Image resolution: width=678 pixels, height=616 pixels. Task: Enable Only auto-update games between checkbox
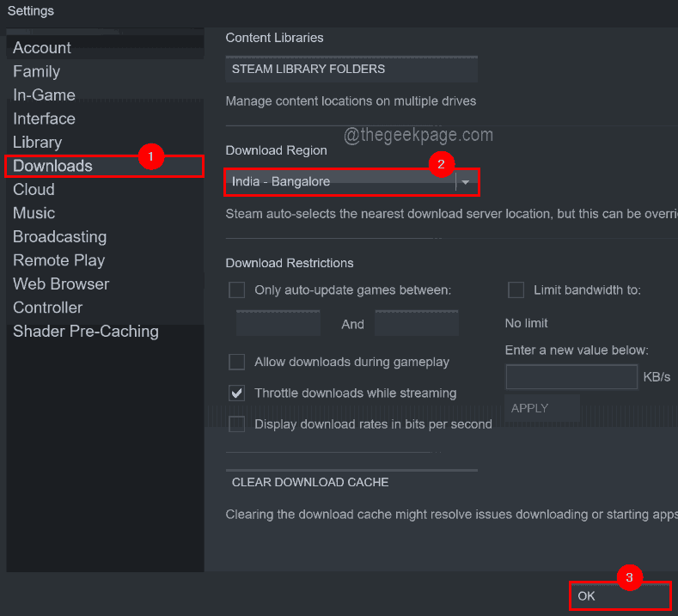point(237,290)
